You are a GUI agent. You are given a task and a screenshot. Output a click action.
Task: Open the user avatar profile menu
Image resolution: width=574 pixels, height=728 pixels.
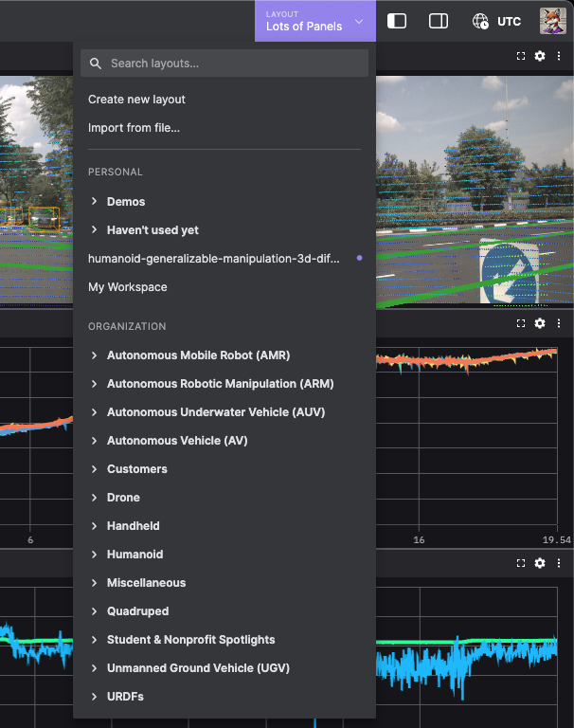point(552,21)
